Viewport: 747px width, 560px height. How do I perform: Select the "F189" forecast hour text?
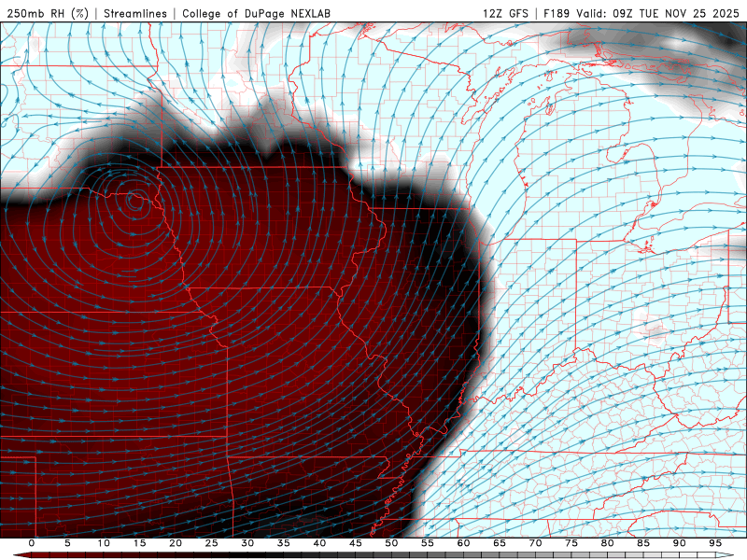[557, 13]
